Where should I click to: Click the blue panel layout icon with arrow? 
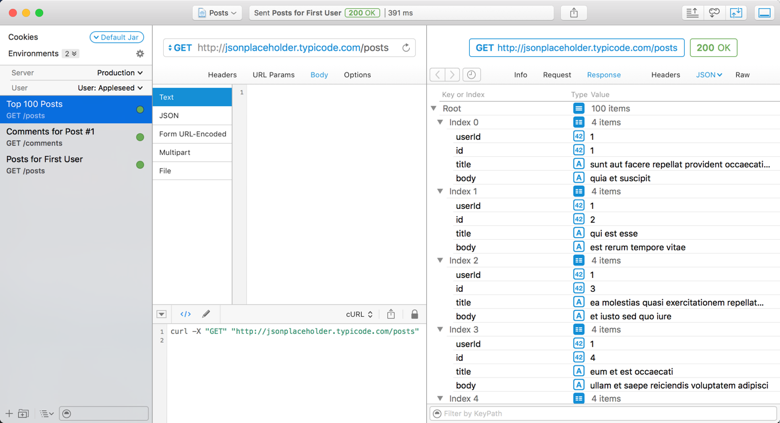click(736, 13)
